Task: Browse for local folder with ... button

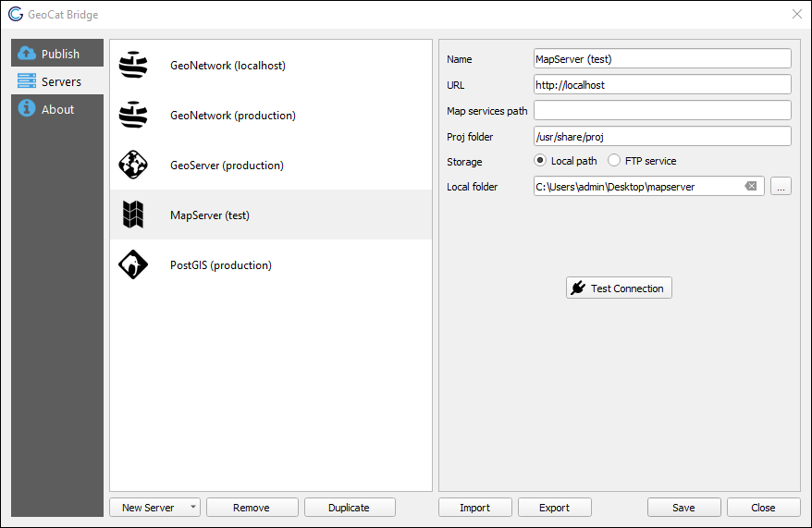Action: (781, 187)
